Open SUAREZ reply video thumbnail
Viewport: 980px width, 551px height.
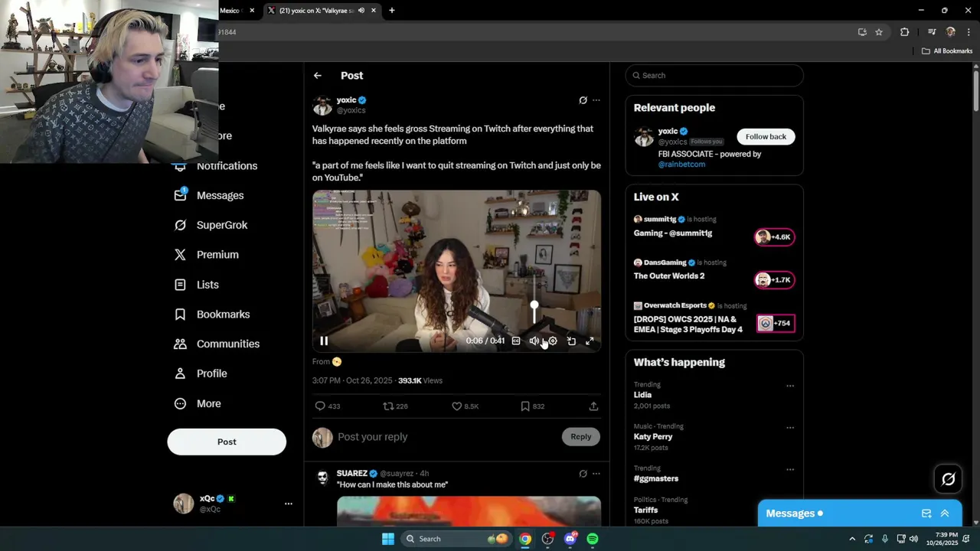tap(469, 511)
